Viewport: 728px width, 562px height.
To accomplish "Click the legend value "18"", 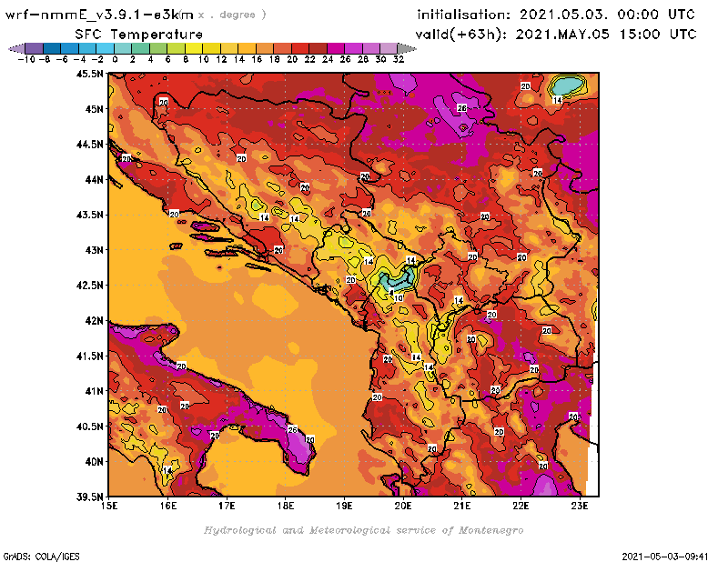I will 275,60.
